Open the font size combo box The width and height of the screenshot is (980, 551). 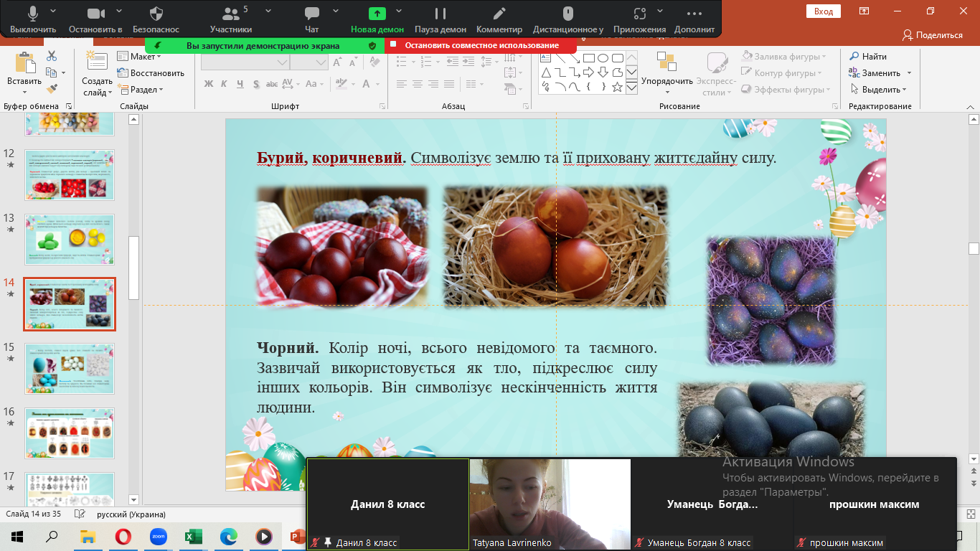tap(309, 62)
